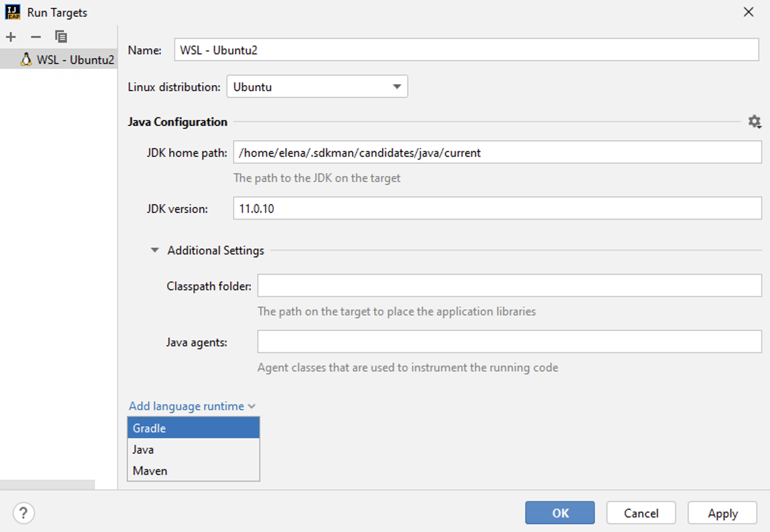
Task: Choose Java from the runtime list
Action: click(x=193, y=449)
